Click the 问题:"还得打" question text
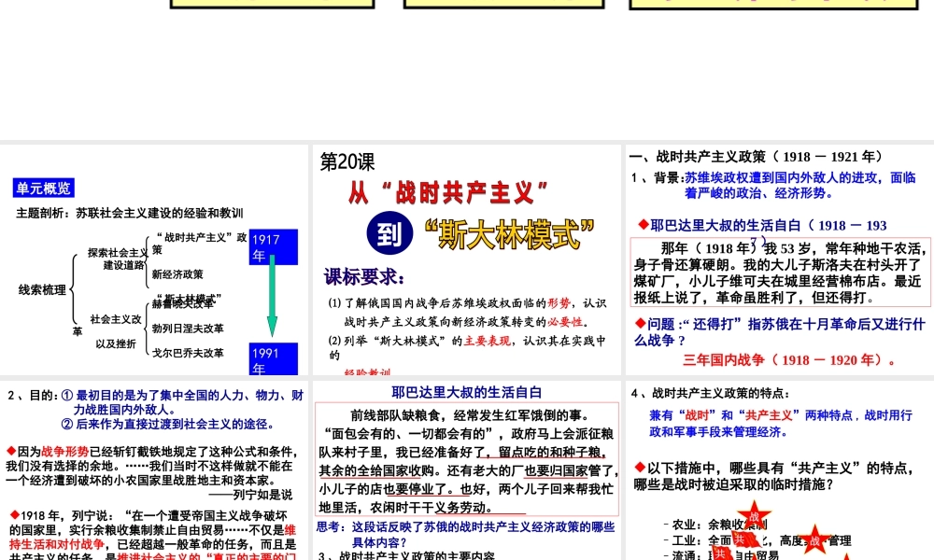 pyautogui.click(x=780, y=332)
